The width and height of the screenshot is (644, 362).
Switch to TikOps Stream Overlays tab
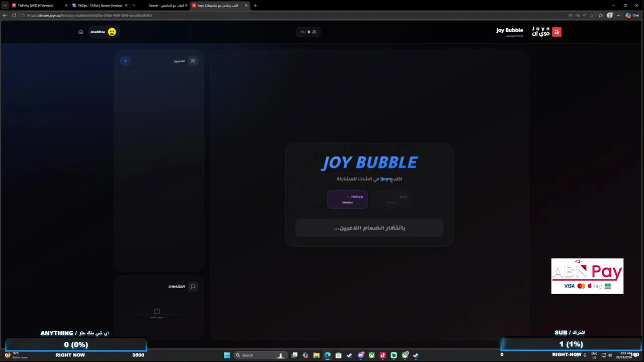click(100, 6)
